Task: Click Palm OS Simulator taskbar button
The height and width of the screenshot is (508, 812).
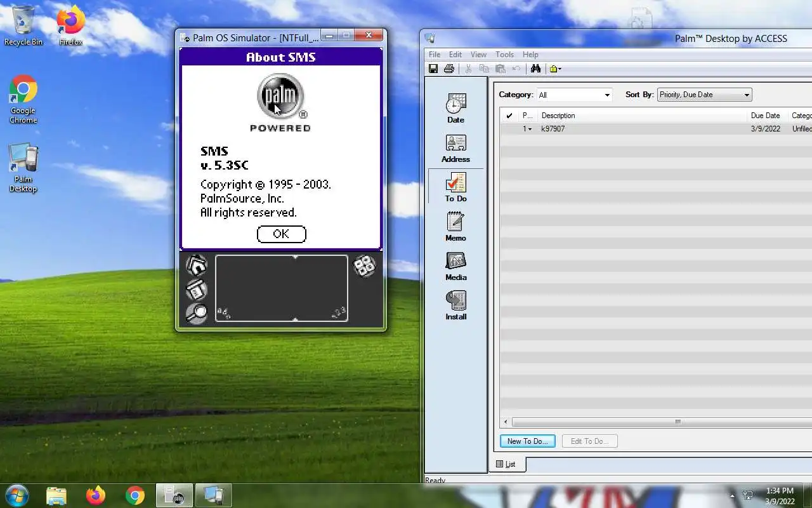Action: pyautogui.click(x=174, y=495)
